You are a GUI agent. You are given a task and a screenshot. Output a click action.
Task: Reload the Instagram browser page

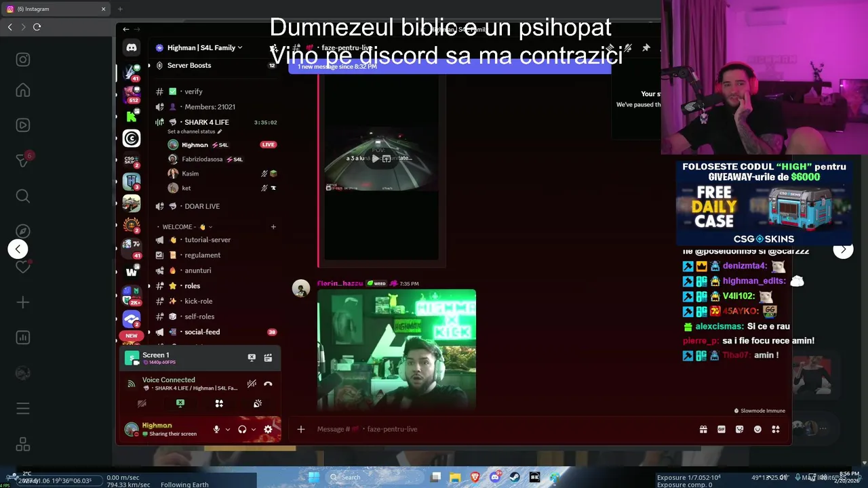[x=37, y=27]
